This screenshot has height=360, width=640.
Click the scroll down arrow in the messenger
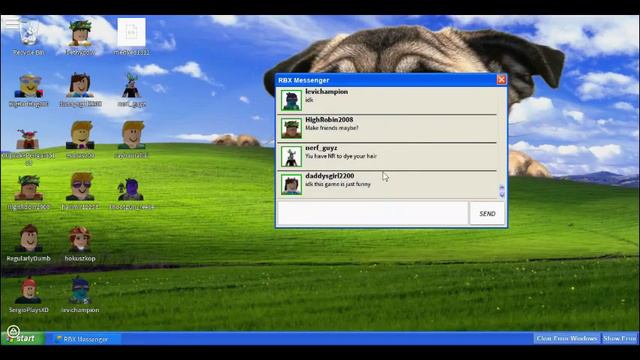[x=502, y=194]
